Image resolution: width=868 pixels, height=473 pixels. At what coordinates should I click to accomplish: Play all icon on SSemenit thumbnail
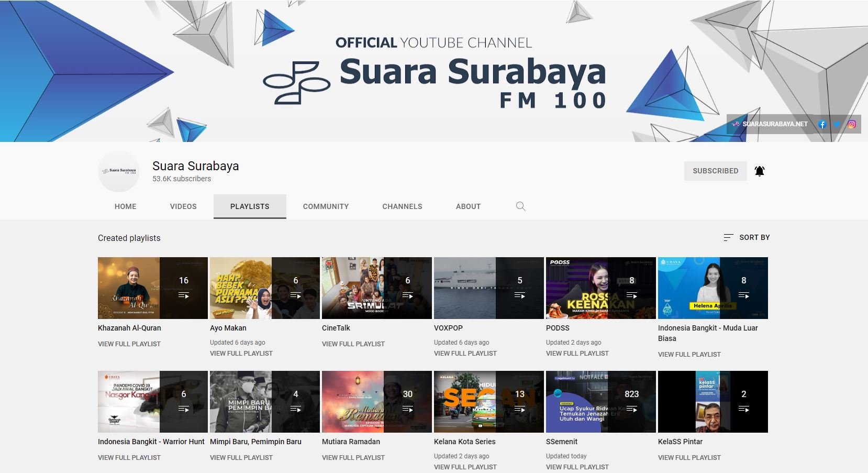[632, 409]
